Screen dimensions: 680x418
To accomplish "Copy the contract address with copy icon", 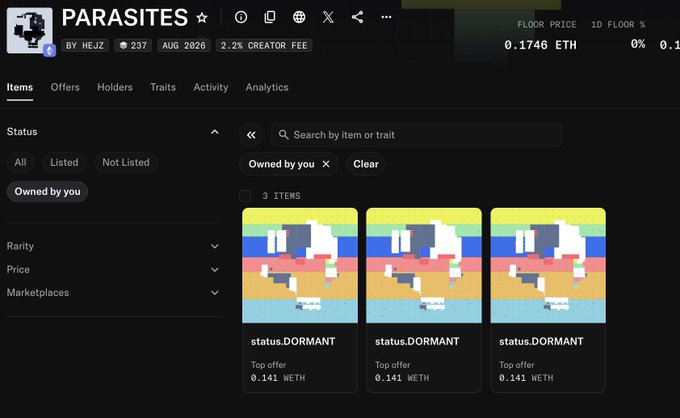I will (x=270, y=17).
